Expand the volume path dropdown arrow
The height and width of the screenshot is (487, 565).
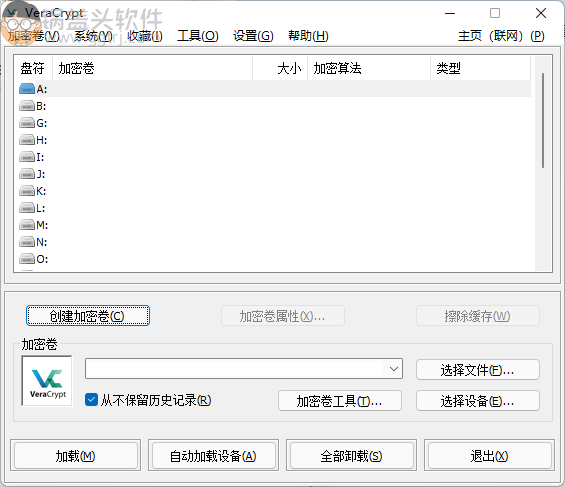pos(394,368)
